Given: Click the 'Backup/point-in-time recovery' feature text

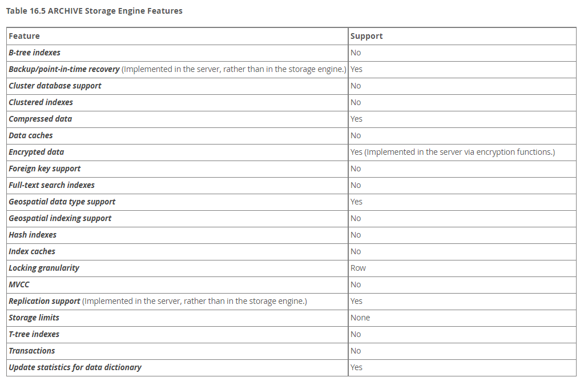Looking at the screenshot, I should click(x=64, y=69).
